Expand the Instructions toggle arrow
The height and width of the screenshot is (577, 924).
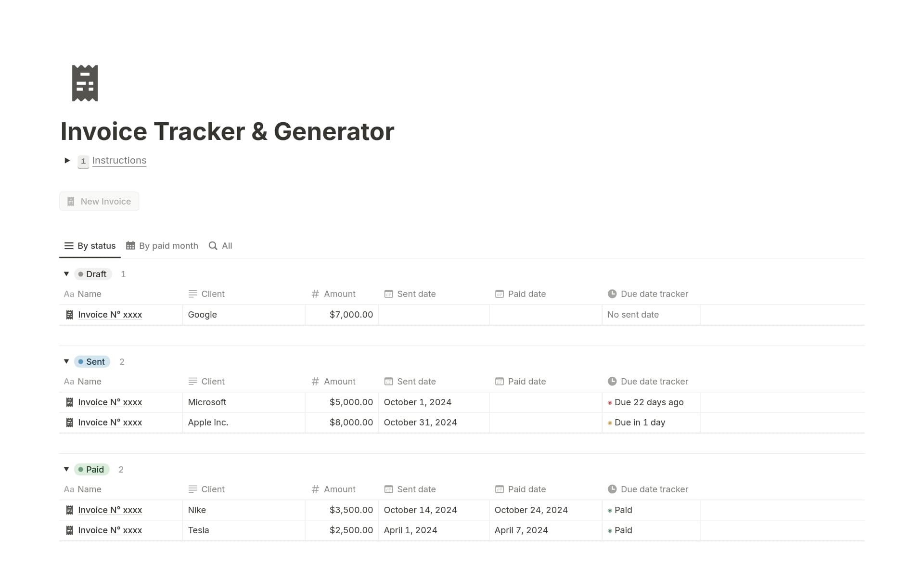click(67, 161)
